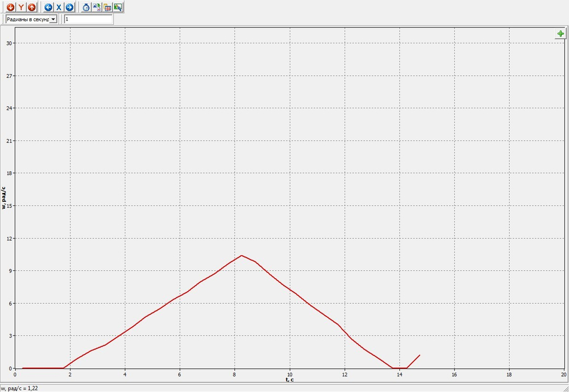569x392 pixels.
Task: Click the green image-with-pencil toolbar icon
Action: coord(118,7)
